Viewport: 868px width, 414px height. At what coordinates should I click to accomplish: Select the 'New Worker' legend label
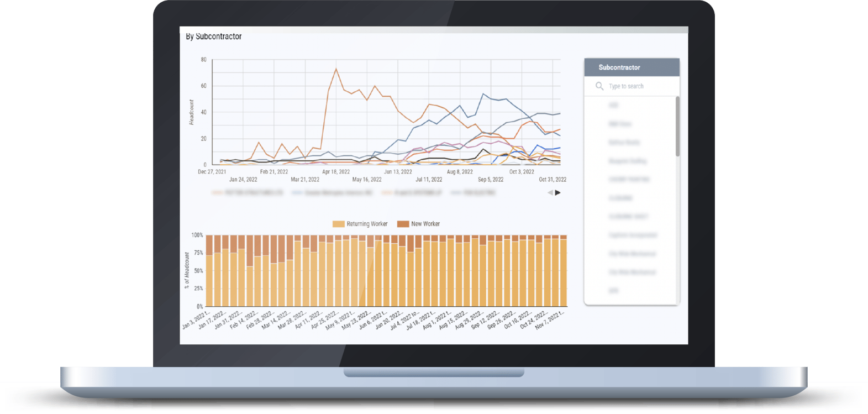(425, 224)
